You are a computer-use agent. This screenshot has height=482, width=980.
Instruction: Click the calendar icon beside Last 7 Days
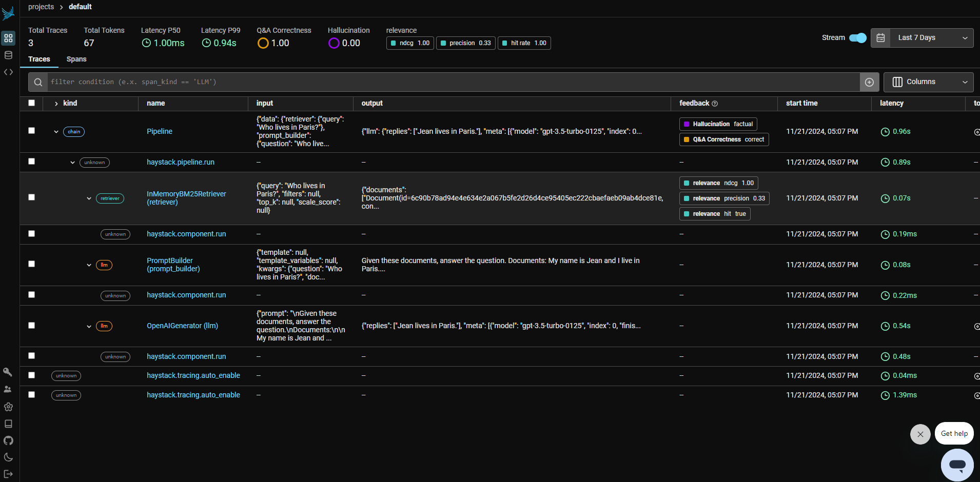pos(880,38)
